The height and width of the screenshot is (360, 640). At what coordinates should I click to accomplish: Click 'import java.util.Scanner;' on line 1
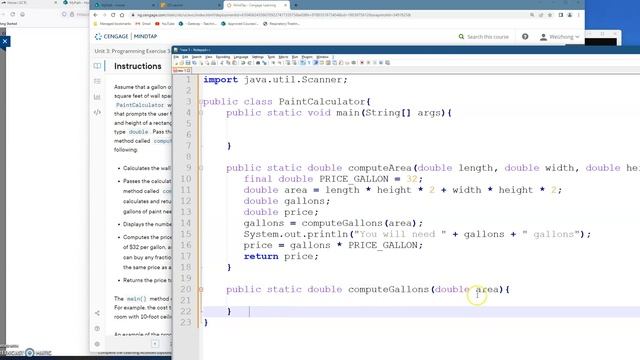[276, 80]
